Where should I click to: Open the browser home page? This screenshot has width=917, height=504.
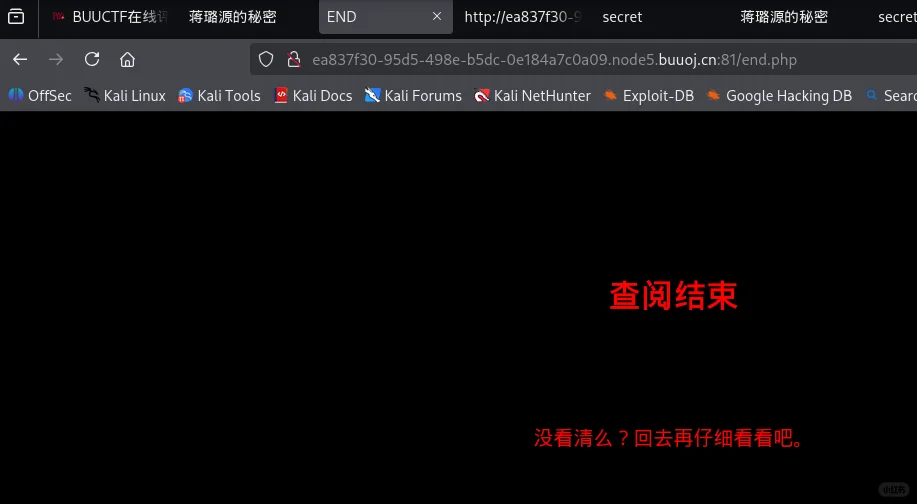(127, 59)
